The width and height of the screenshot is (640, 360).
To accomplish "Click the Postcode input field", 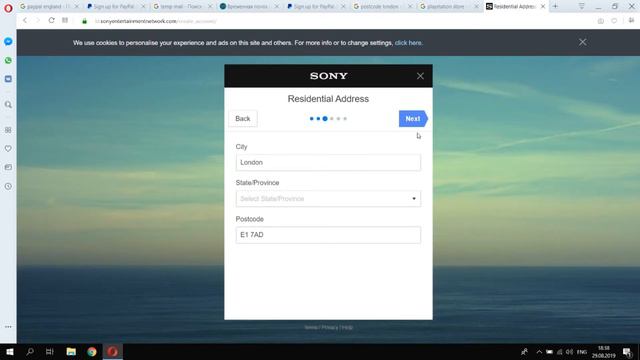I will pos(328,235).
